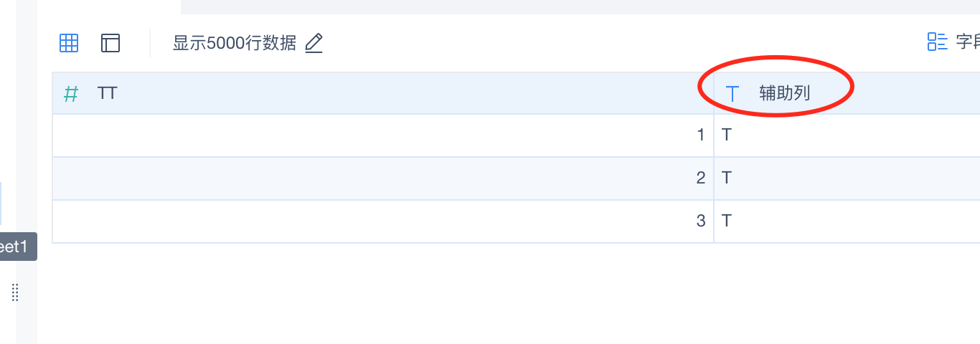Select the TT cell with value 1

click(383, 135)
